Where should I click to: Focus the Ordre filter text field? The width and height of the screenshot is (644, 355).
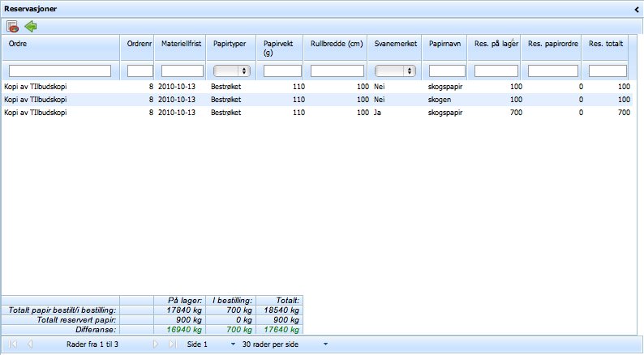click(60, 71)
